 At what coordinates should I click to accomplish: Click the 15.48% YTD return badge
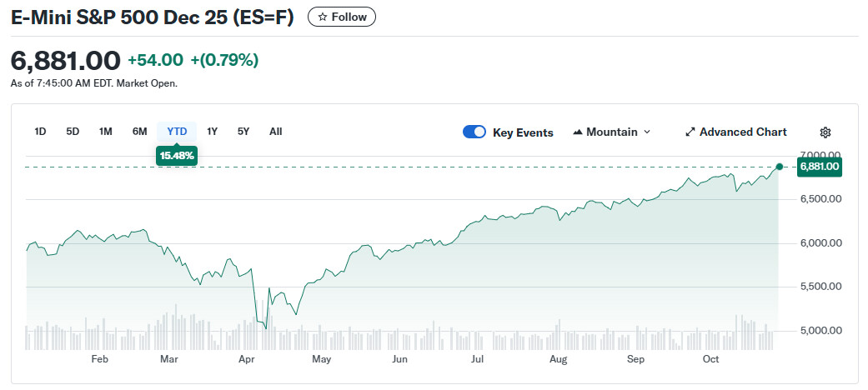point(177,156)
